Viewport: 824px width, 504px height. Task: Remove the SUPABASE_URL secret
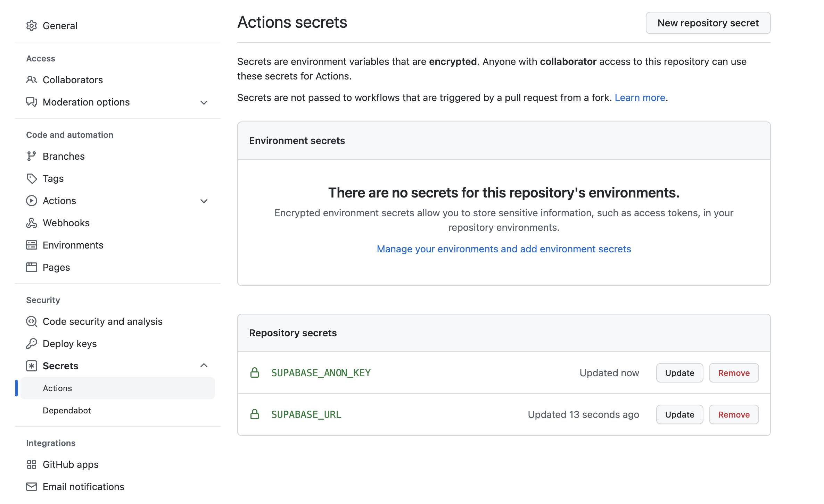pyautogui.click(x=734, y=414)
